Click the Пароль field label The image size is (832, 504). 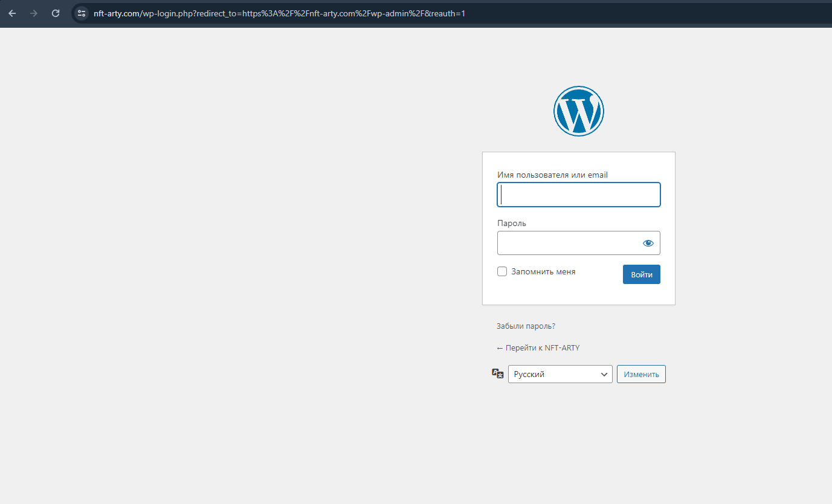pos(512,223)
